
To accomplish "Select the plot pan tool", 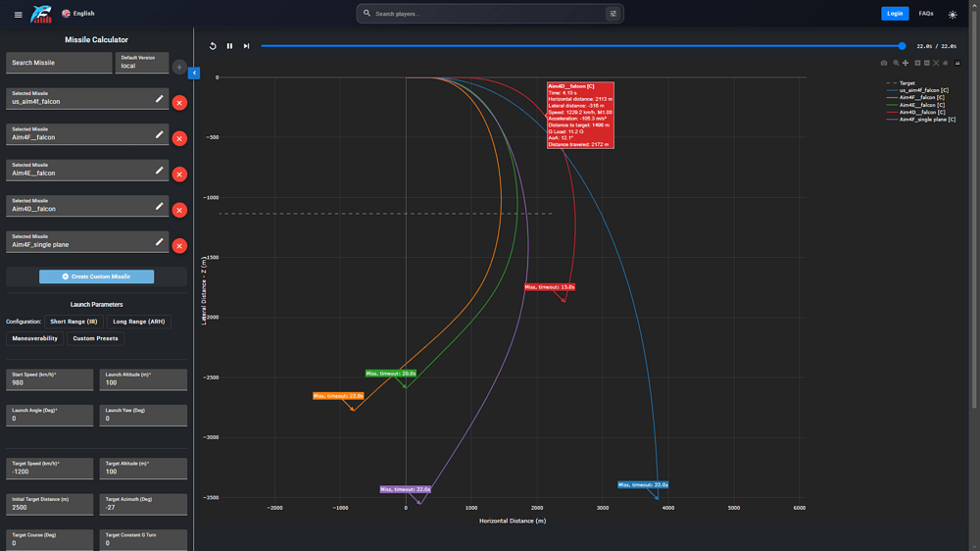I will (906, 63).
